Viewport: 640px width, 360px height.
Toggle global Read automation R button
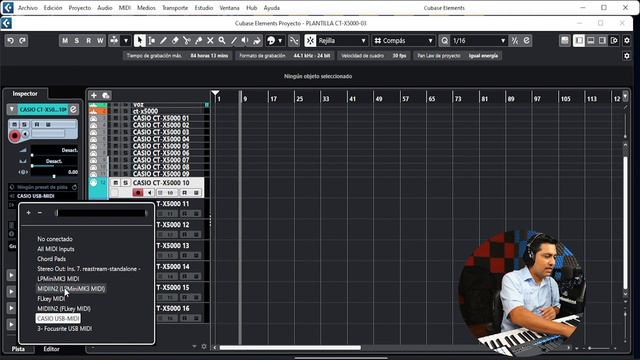pos(89,41)
